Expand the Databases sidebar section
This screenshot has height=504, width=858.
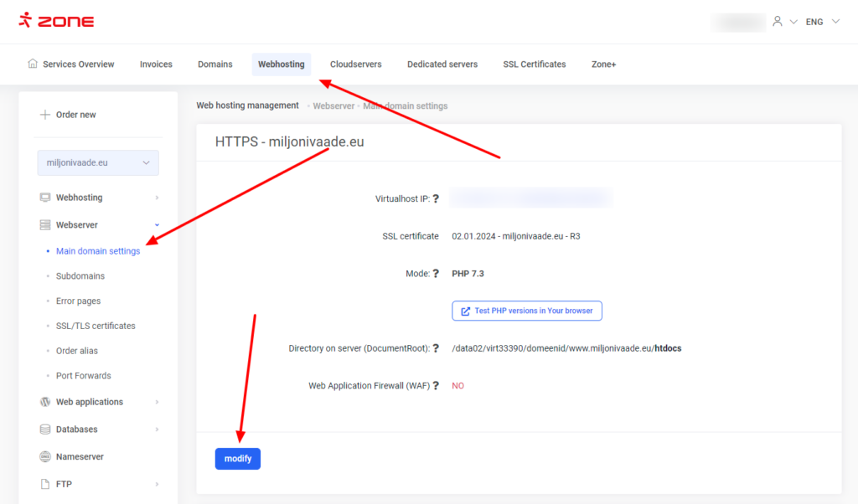[x=157, y=429]
